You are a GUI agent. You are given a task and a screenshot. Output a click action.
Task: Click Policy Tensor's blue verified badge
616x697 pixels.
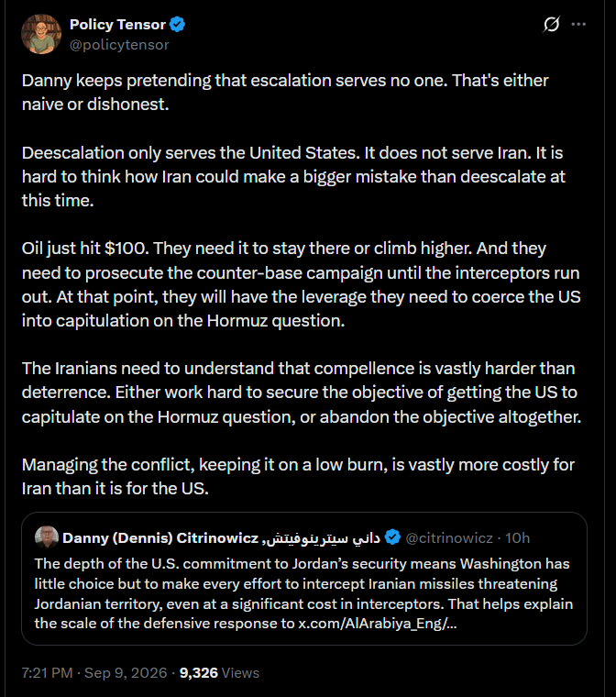click(177, 25)
